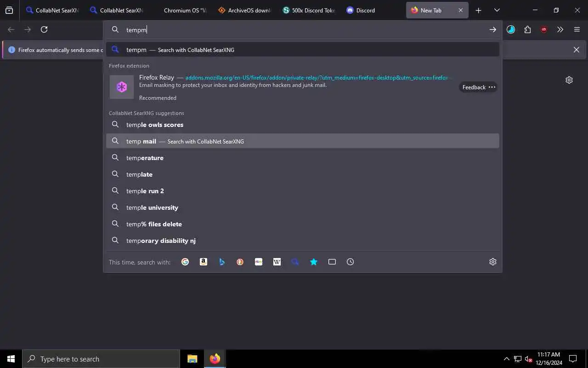Select 'temp% files delete' suggestion

303,224
